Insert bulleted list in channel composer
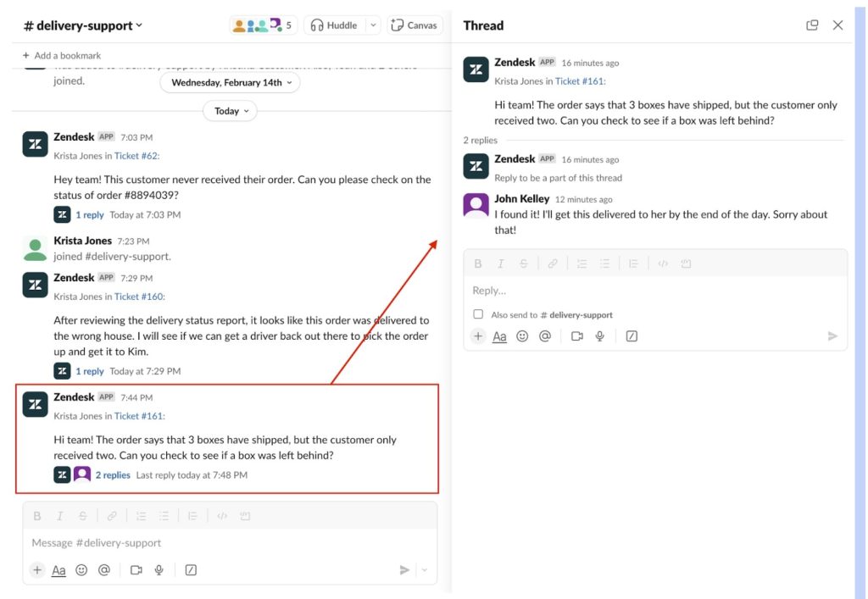The width and height of the screenshot is (868, 599). pos(164,516)
